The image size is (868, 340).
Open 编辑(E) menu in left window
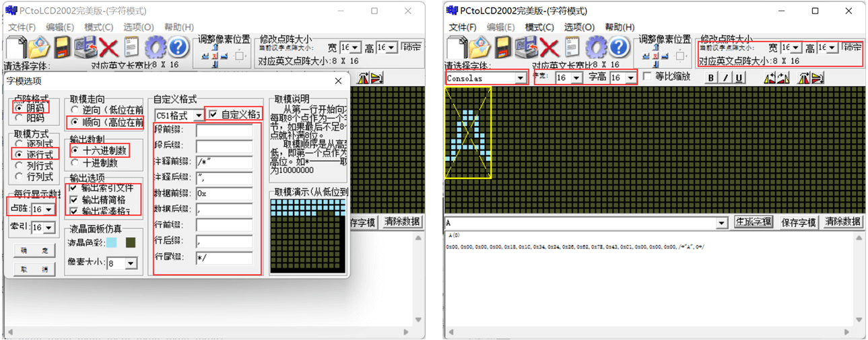pyautogui.click(x=60, y=27)
